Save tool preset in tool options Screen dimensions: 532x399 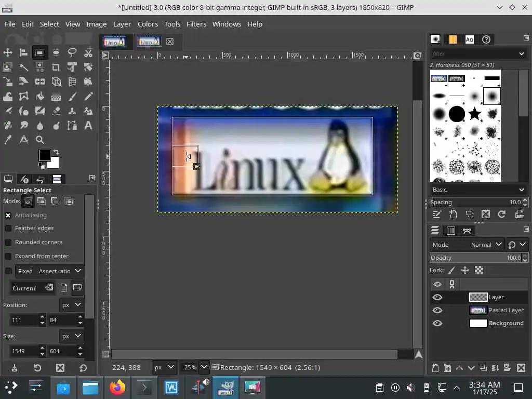point(14,368)
